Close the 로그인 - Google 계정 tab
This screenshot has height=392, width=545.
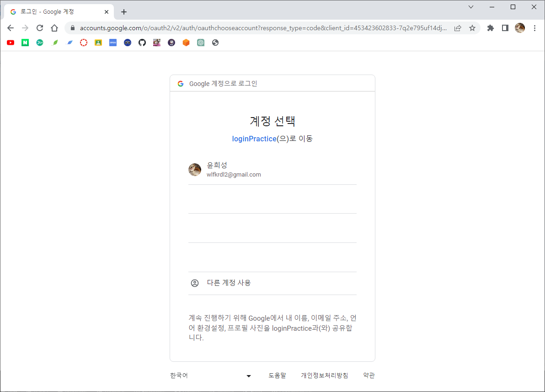(107, 12)
